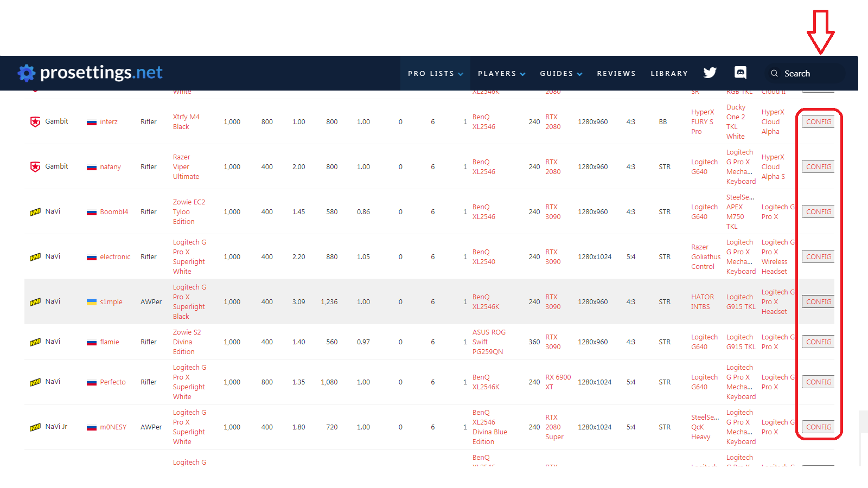Expand the Guides dropdown menu
Screen dimensions: 868x488
561,73
